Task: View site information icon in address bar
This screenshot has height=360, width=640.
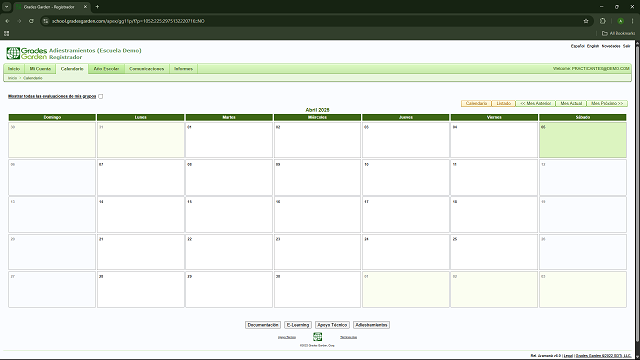Action: click(x=46, y=21)
